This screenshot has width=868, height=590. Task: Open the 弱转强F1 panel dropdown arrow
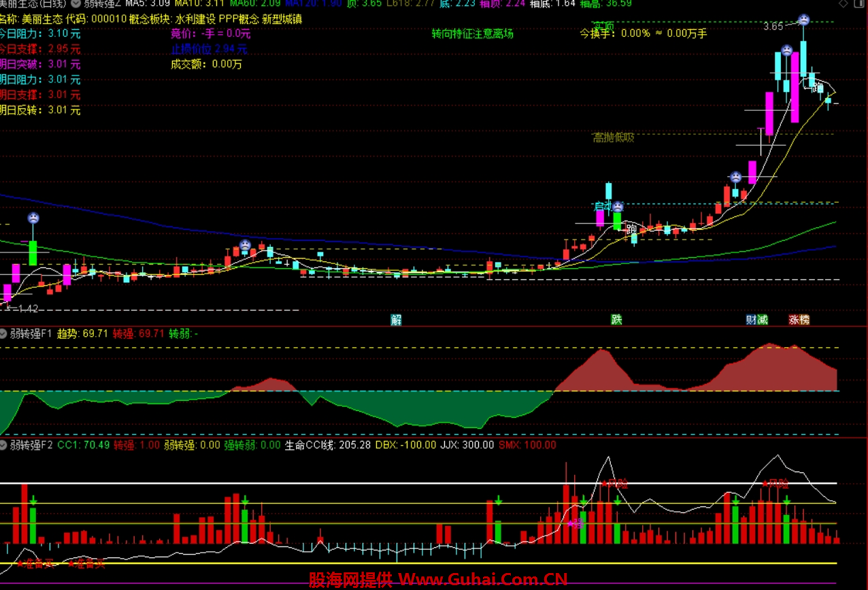point(4,333)
